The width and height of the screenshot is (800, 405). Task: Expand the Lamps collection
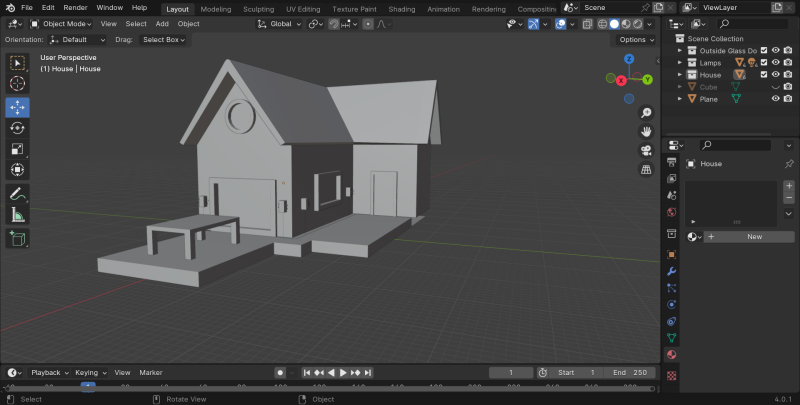(680, 63)
